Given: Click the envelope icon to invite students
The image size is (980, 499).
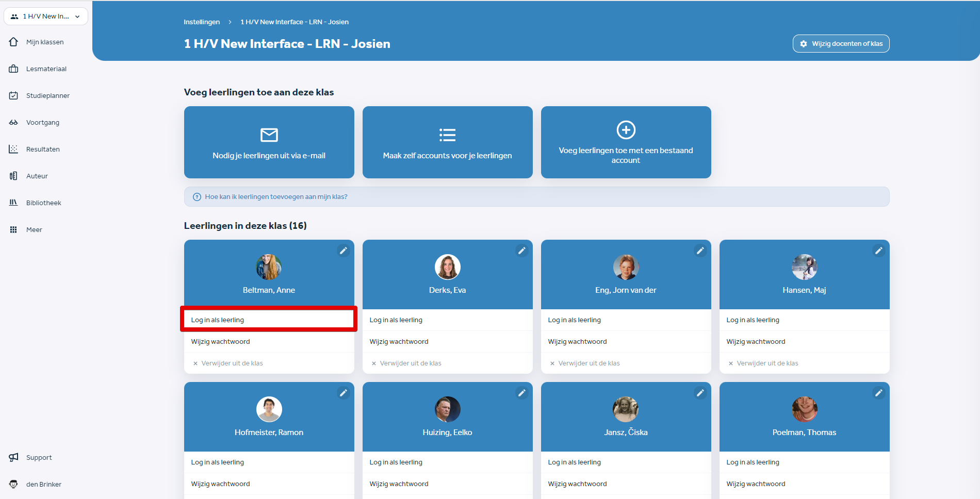Looking at the screenshot, I should (x=269, y=136).
